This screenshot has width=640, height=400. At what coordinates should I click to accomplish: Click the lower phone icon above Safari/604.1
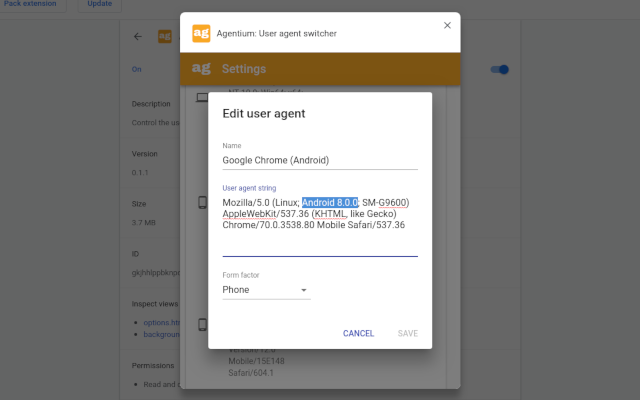(x=202, y=325)
